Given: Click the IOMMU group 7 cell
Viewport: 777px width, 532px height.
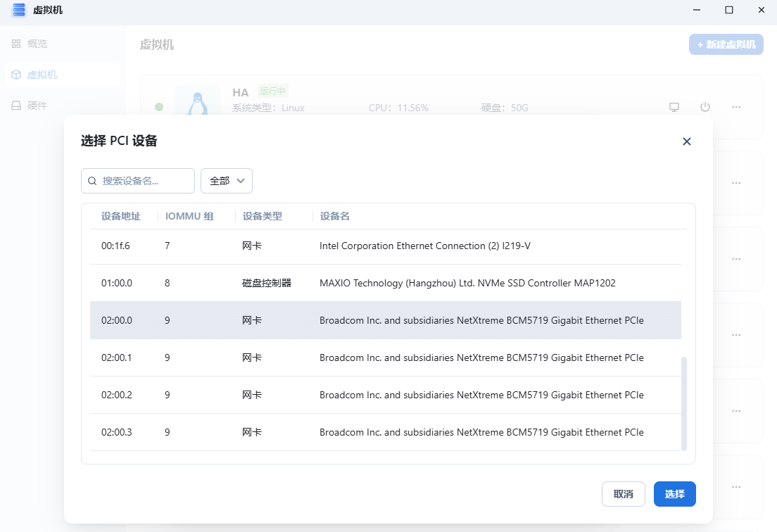Looking at the screenshot, I should [168, 246].
